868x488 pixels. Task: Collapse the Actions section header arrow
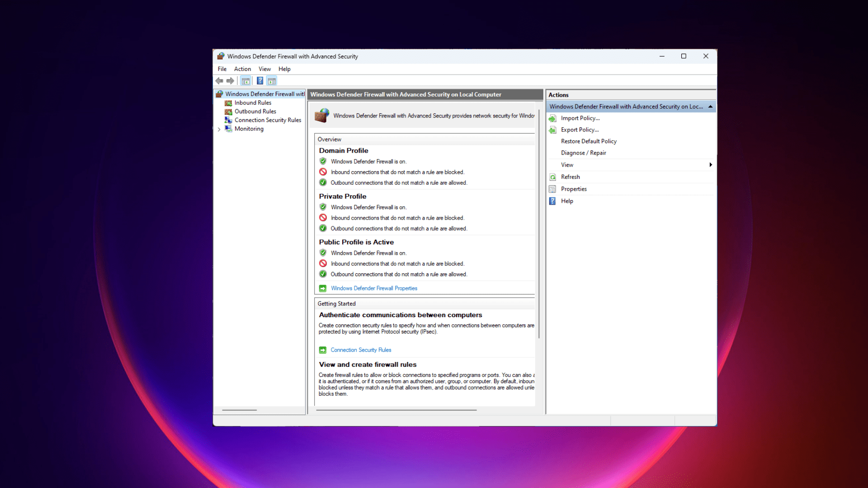(710, 107)
